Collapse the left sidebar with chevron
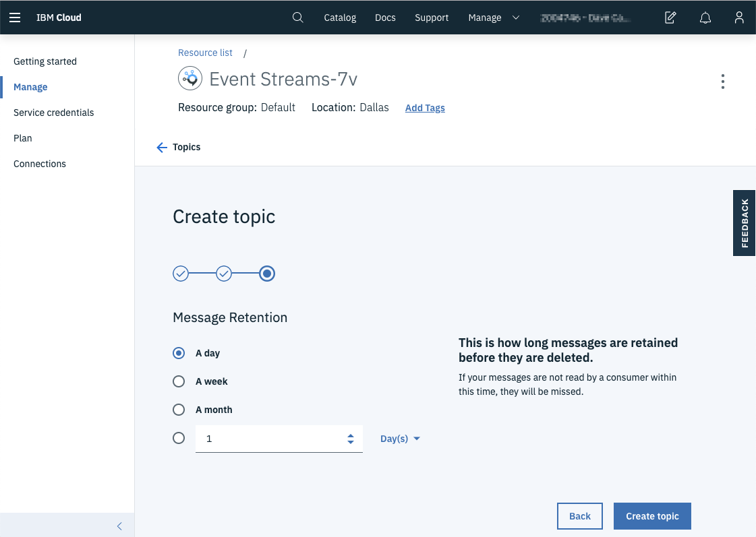 [119, 526]
